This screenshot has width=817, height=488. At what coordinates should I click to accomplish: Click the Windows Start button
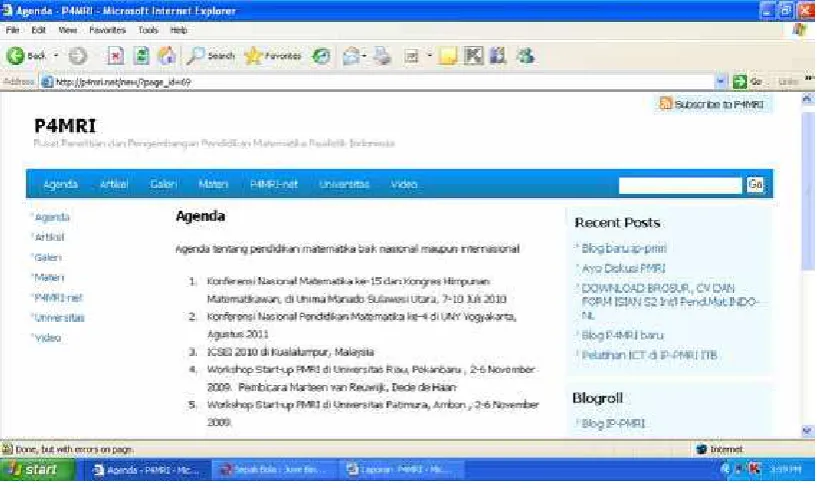click(38, 470)
